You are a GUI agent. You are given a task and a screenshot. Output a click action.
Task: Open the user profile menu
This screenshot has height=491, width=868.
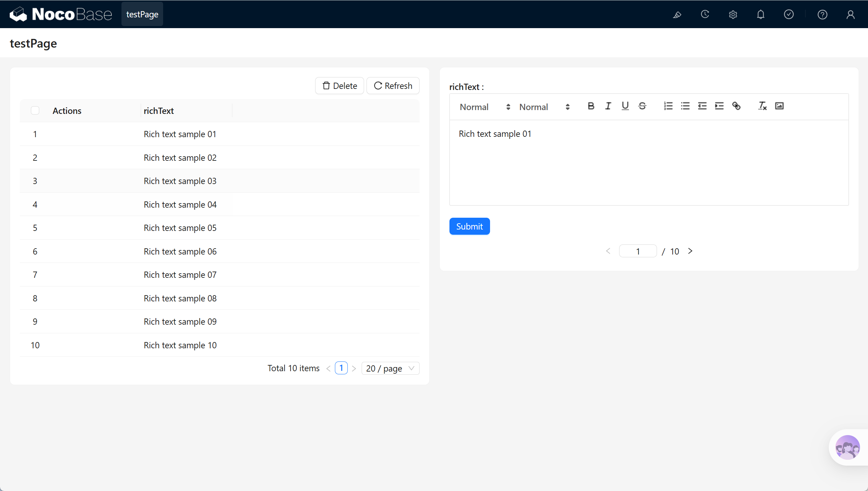click(x=850, y=15)
